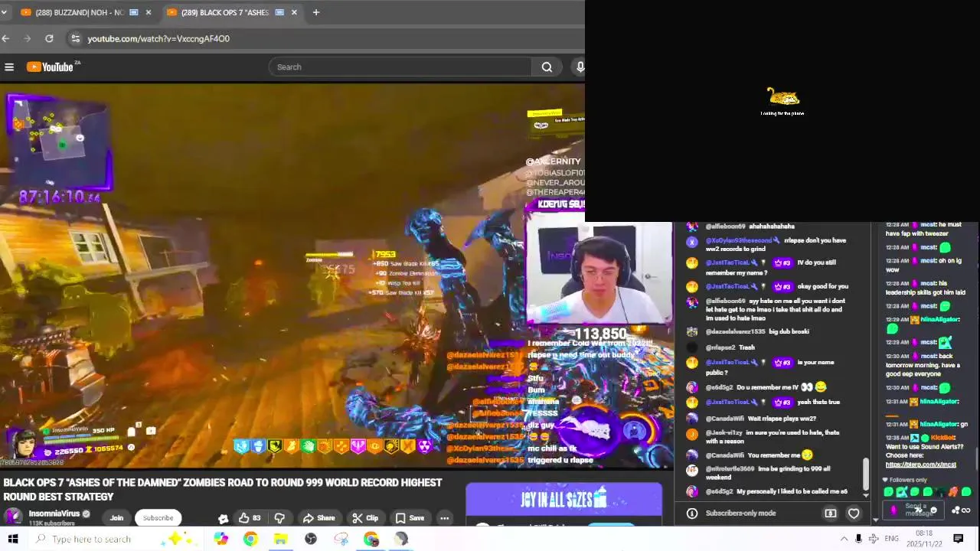
Task: Click the taskbar search box
Action: click(x=115, y=539)
